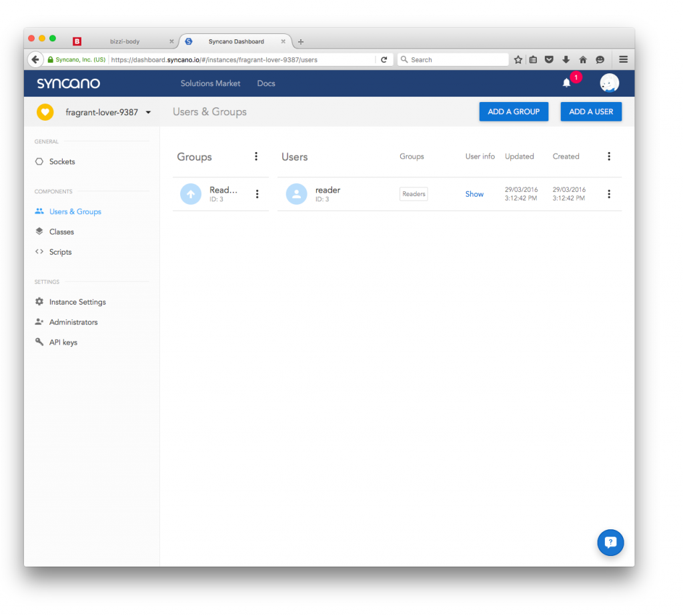
Task: Click the ADD A USER button
Action: (591, 111)
